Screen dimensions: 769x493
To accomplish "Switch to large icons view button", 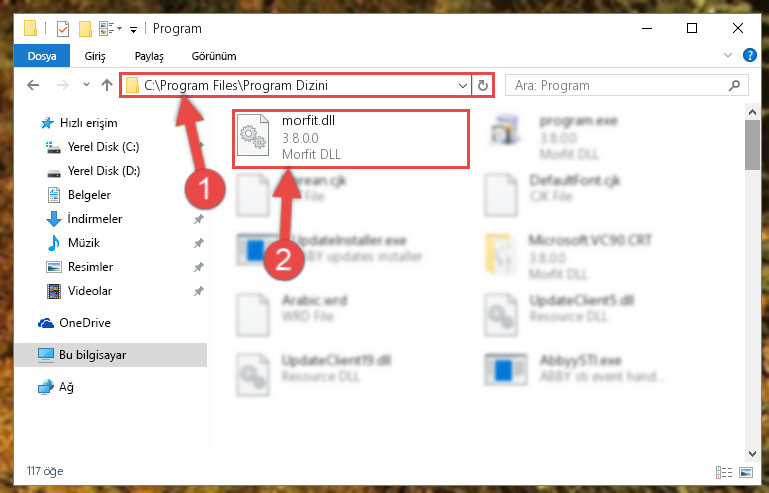I will pyautogui.click(x=746, y=472).
